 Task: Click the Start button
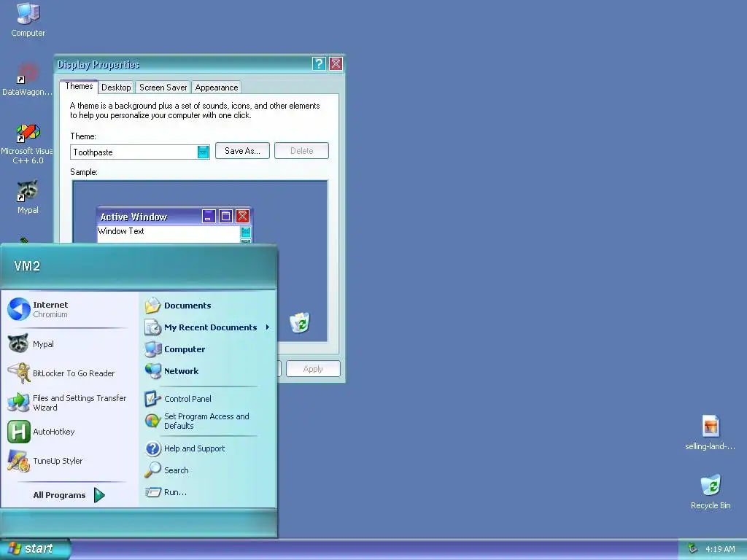34,548
